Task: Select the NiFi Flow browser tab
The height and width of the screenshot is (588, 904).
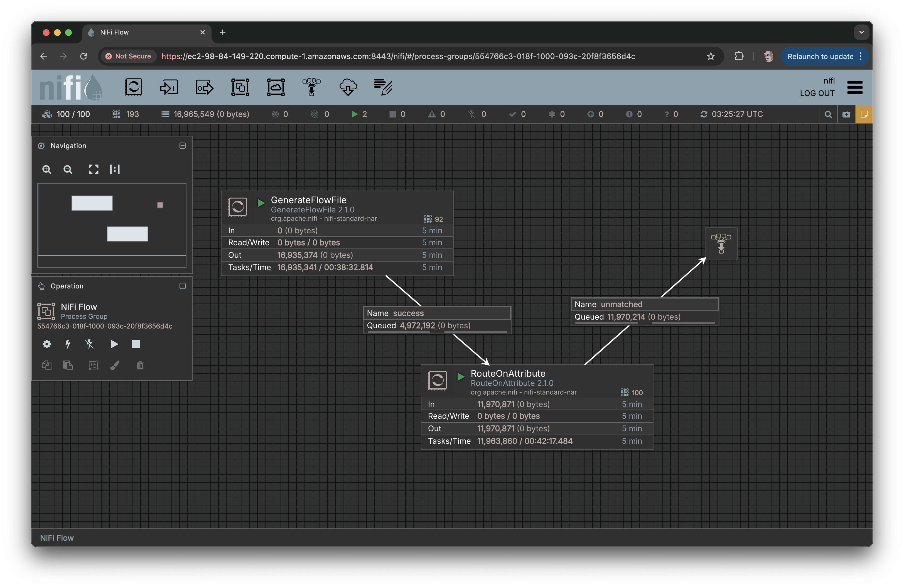Action: tap(144, 32)
